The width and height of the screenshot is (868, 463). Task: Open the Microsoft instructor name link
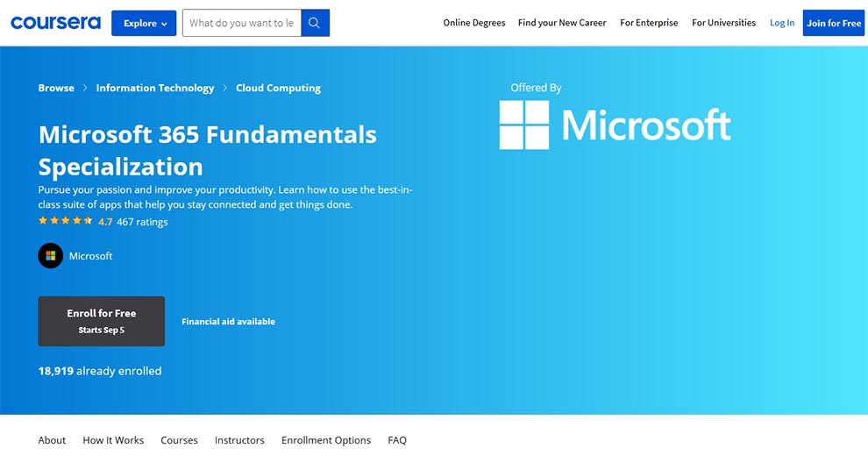click(91, 256)
